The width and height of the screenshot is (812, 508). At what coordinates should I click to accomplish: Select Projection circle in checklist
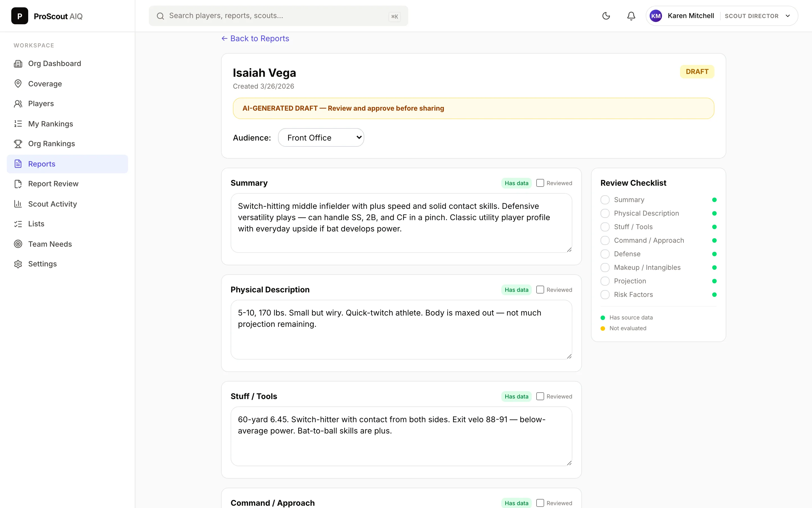click(605, 281)
